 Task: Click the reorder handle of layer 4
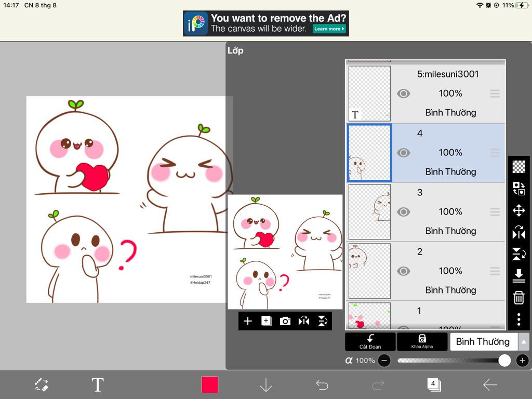[495, 153]
